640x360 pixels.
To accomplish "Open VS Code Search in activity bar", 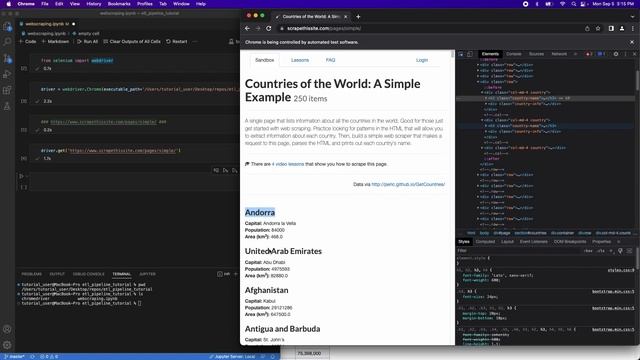I will coord(7,42).
